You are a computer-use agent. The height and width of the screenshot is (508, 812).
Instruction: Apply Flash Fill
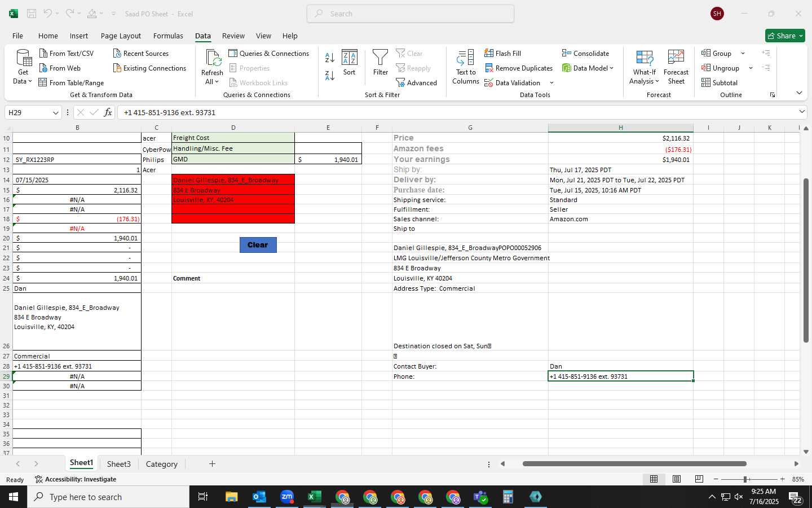click(502, 53)
